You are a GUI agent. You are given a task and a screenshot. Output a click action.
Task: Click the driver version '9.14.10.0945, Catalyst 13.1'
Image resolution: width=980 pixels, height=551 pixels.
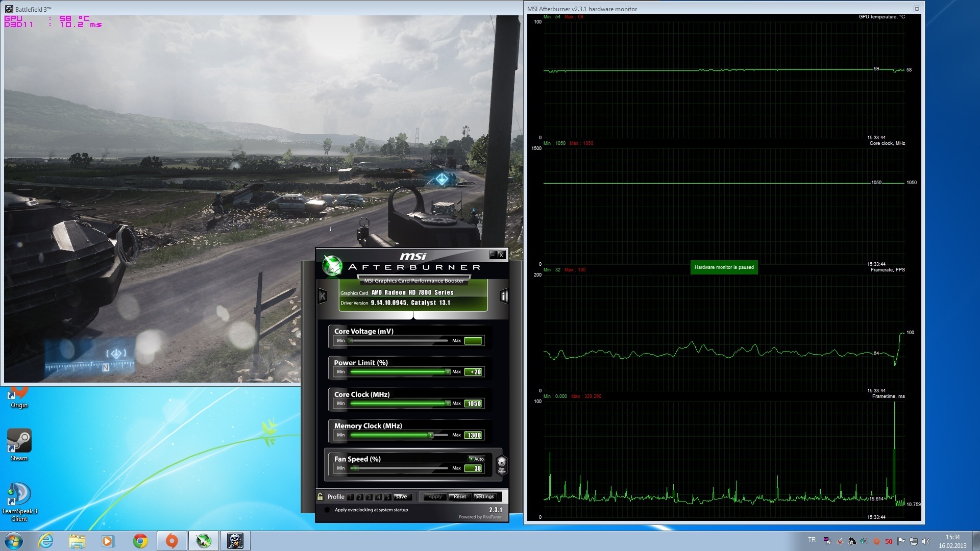click(x=410, y=303)
